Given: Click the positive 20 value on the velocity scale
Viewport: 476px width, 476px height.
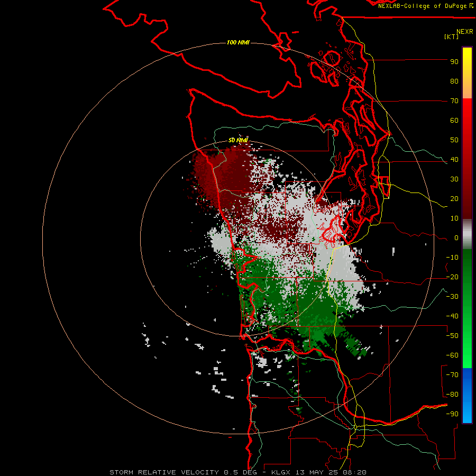Looking at the screenshot, I should click(454, 199).
